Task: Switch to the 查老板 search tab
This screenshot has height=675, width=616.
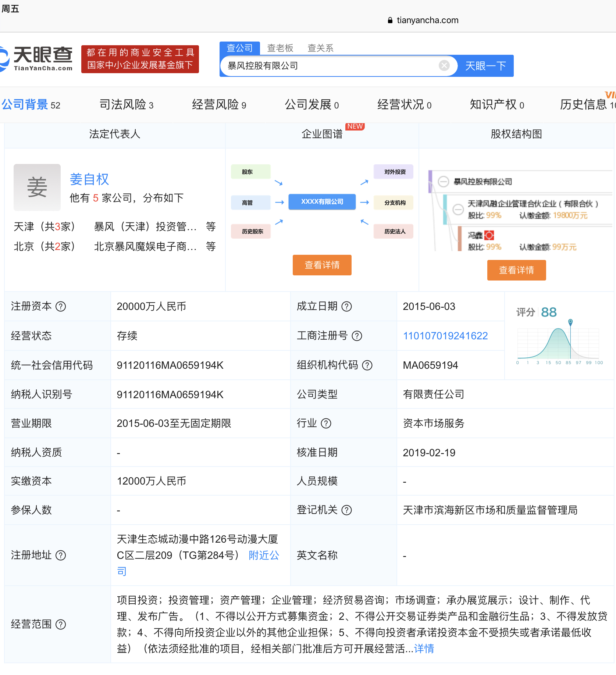Action: tap(280, 48)
